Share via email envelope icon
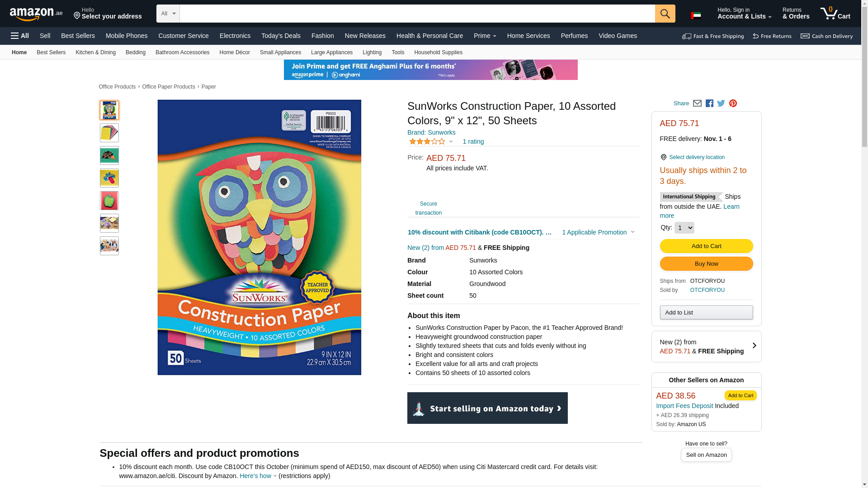The image size is (868, 488). (697, 103)
